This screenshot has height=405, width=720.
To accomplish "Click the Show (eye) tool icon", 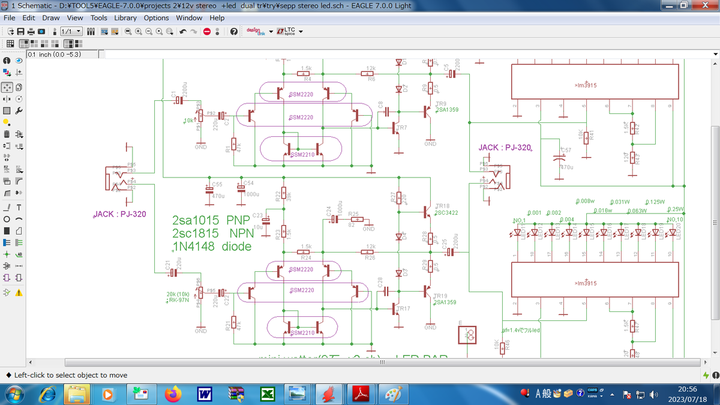I will pyautogui.click(x=20, y=60).
